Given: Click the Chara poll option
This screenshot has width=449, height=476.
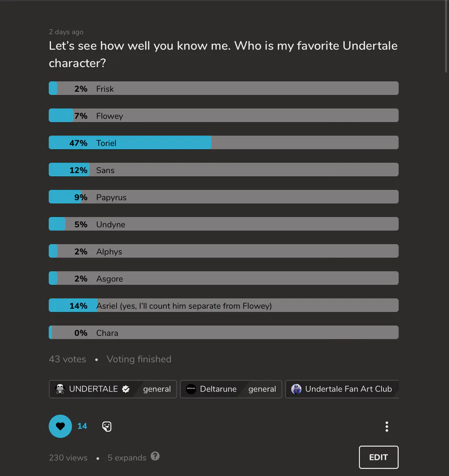Looking at the screenshot, I should (224, 332).
